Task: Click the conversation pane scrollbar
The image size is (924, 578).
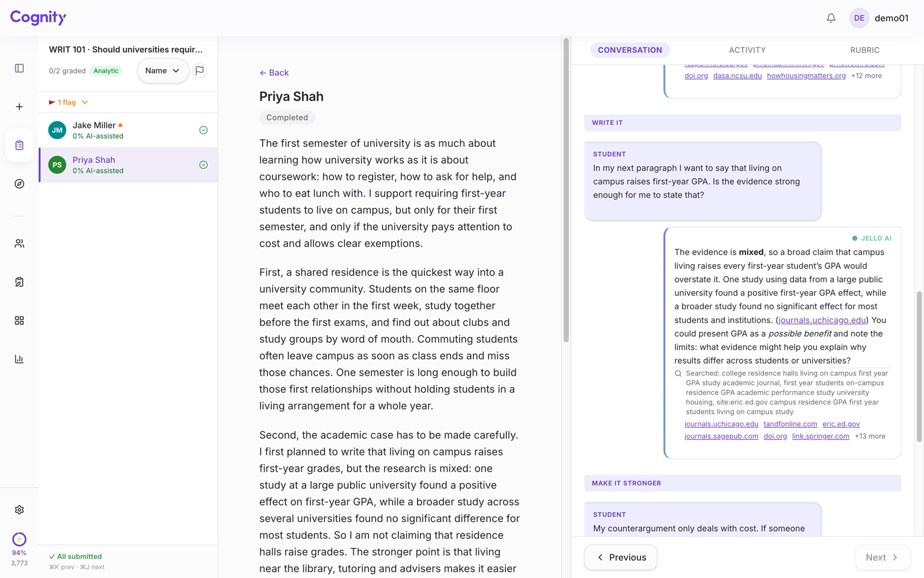Action: point(919,367)
